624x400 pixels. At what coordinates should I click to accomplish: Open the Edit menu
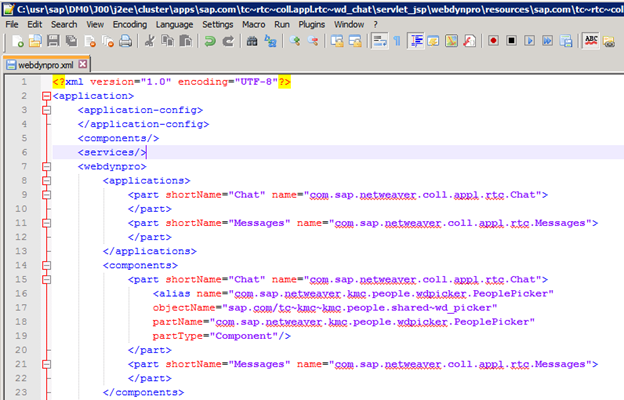(35, 25)
